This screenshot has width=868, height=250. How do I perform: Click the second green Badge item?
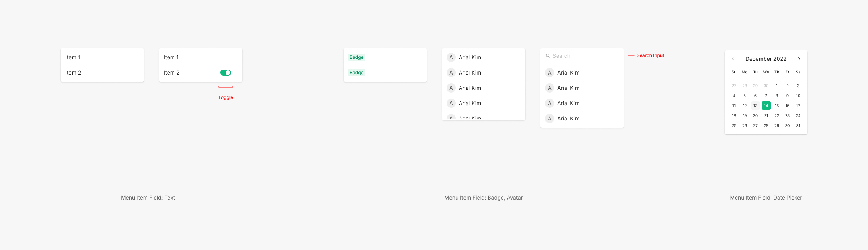click(357, 73)
